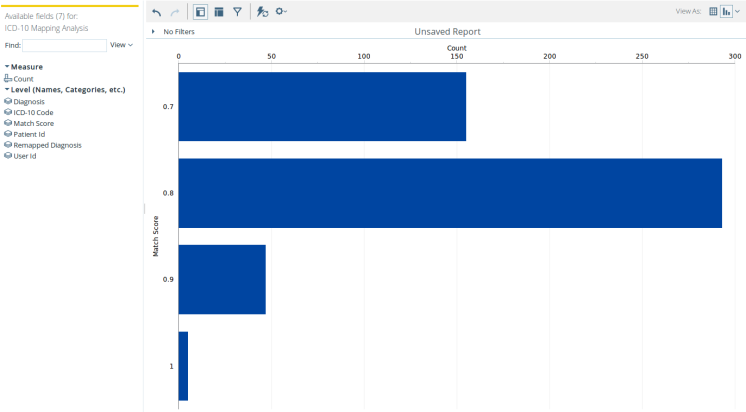746x412 pixels.
Task: Toggle the field list panel icon
Action: (200, 12)
